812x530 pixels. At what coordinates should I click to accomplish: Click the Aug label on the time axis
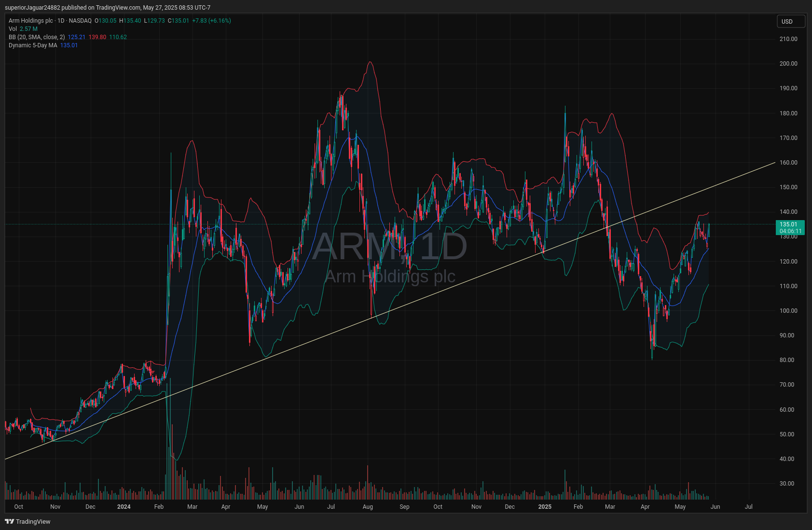click(368, 507)
